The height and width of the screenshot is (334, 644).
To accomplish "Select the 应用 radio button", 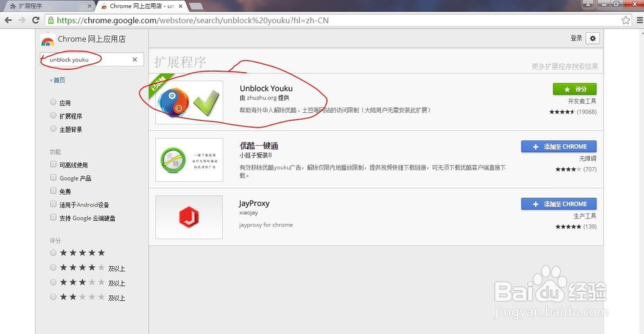I will tap(53, 102).
